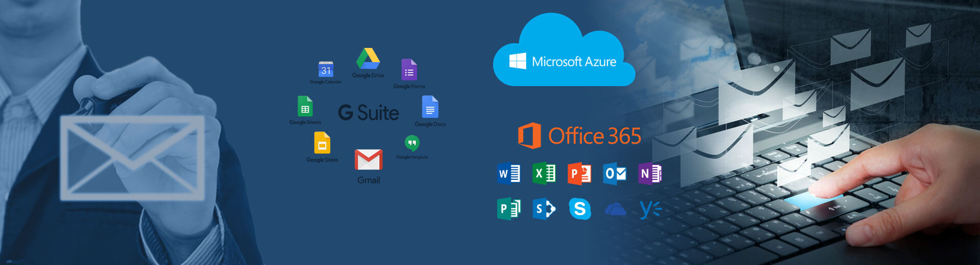Viewport: 980px width, 265px height.
Task: Click the G Suite logo text
Action: coord(369,113)
